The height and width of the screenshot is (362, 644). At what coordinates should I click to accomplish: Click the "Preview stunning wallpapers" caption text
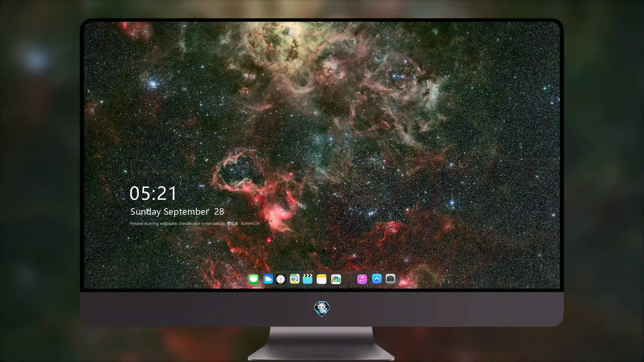pyautogui.click(x=195, y=223)
